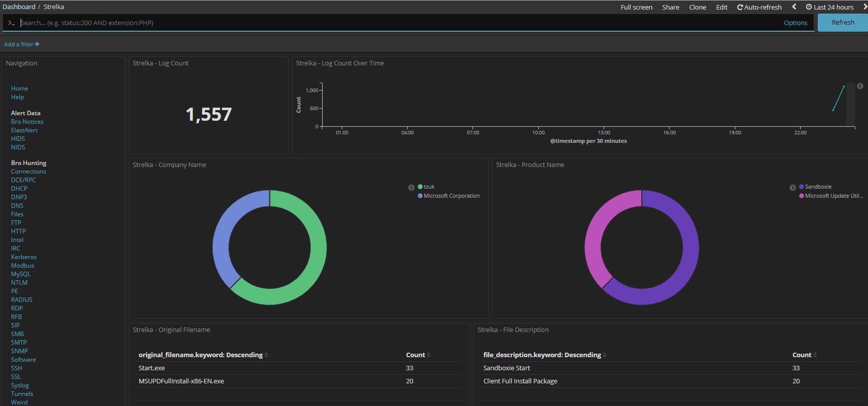The height and width of the screenshot is (406, 868).
Task: Click the next time range arrow
Action: click(x=865, y=7)
